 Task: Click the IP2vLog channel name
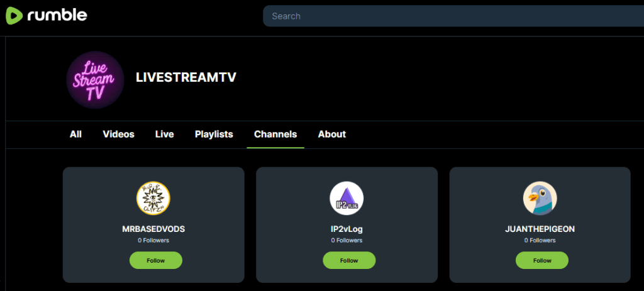pos(347,229)
